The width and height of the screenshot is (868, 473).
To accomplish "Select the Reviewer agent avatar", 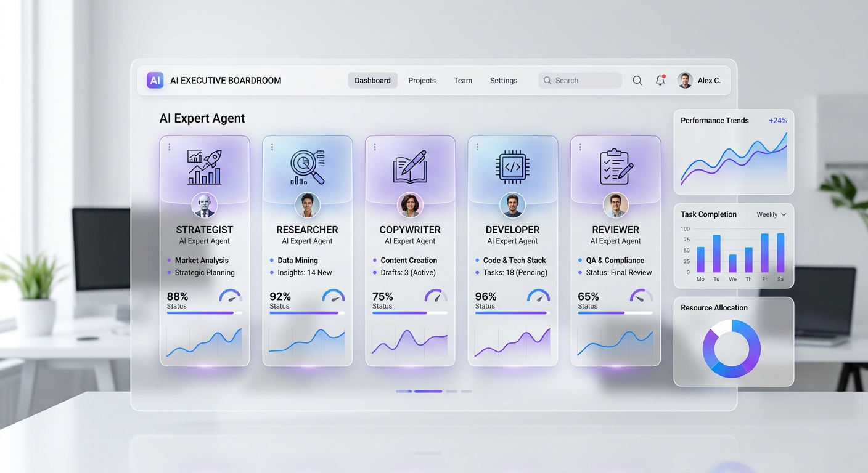I will (x=616, y=205).
